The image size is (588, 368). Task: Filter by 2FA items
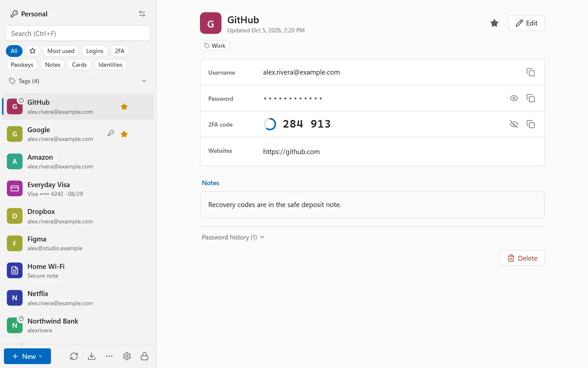(x=120, y=51)
